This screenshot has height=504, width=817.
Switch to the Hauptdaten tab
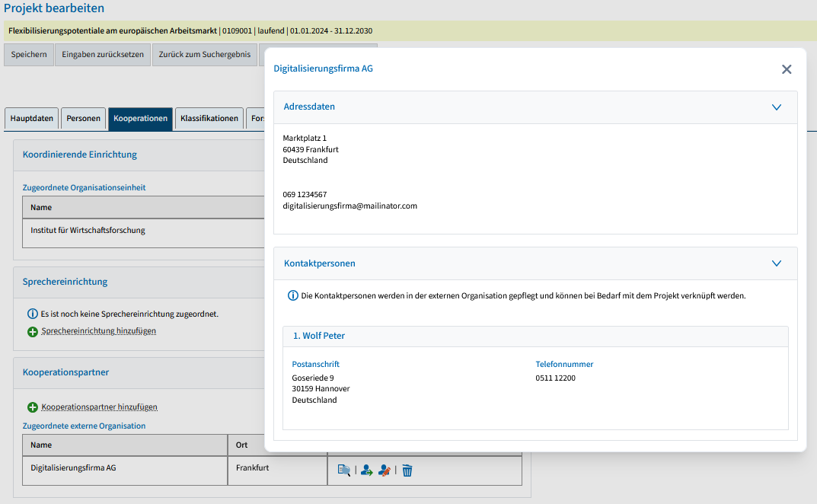(32, 119)
